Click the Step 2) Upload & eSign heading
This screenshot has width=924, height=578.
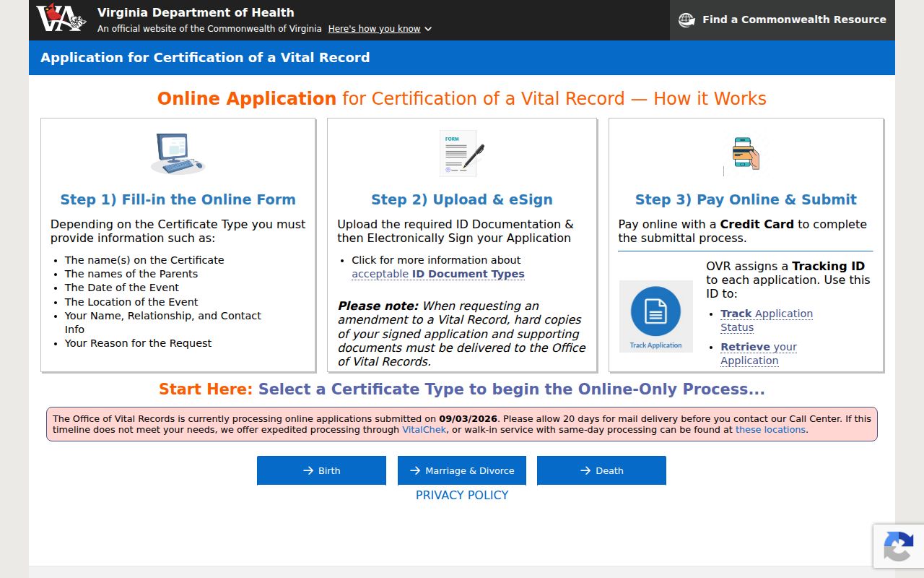(462, 199)
